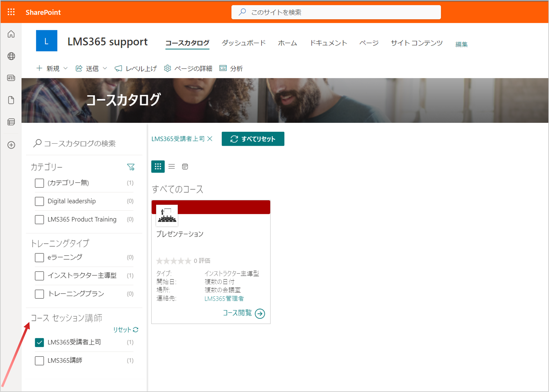Check the Digital leadership checkbox
The image size is (549, 392).
(39, 201)
